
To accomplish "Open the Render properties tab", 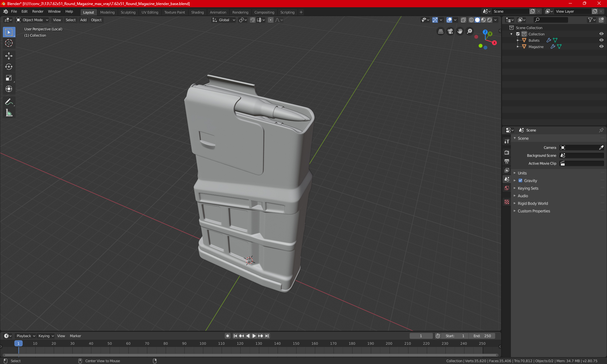I will click(x=507, y=152).
